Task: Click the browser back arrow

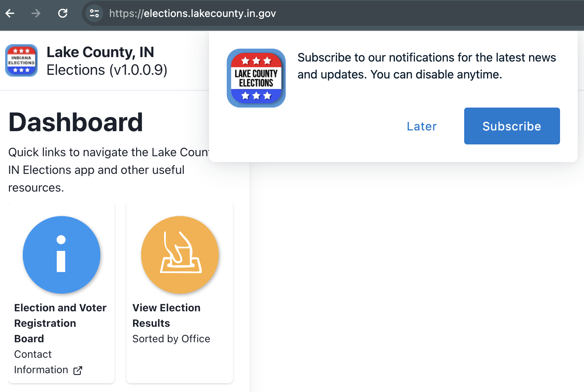Action: pos(10,14)
